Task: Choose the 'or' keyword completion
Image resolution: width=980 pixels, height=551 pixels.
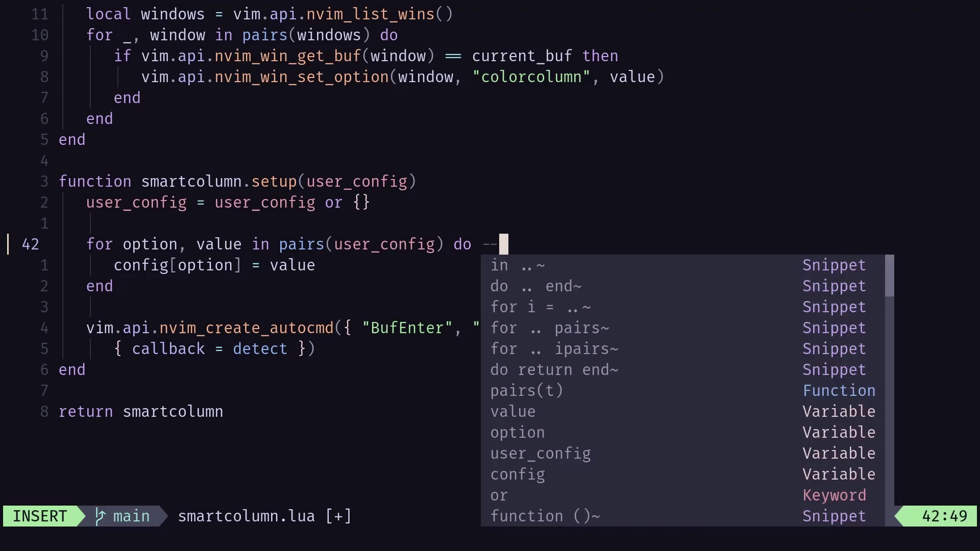Action: [499, 495]
